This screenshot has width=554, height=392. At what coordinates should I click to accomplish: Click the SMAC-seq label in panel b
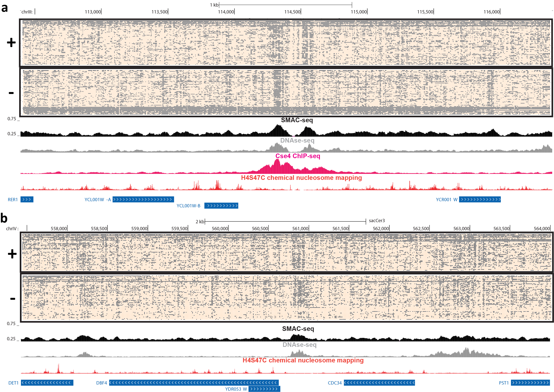tap(298, 329)
